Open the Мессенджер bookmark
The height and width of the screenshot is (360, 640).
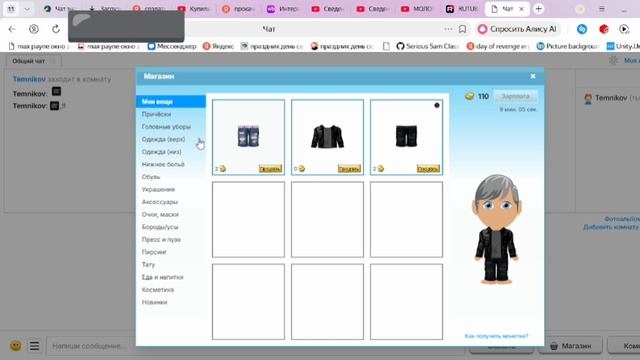[x=172, y=46]
